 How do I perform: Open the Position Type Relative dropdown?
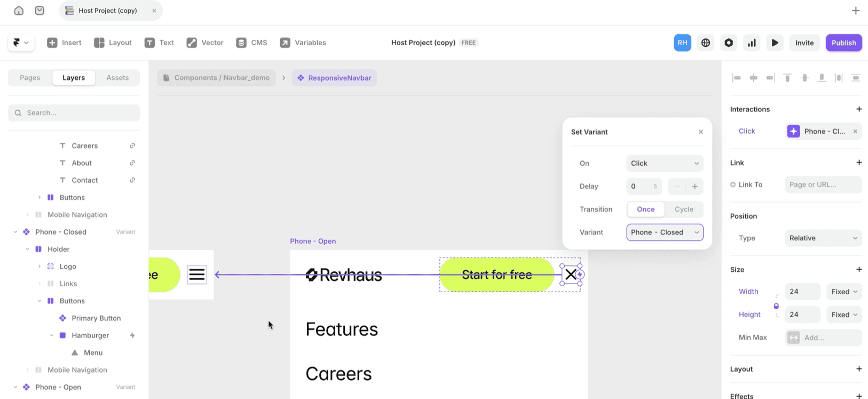[823, 238]
